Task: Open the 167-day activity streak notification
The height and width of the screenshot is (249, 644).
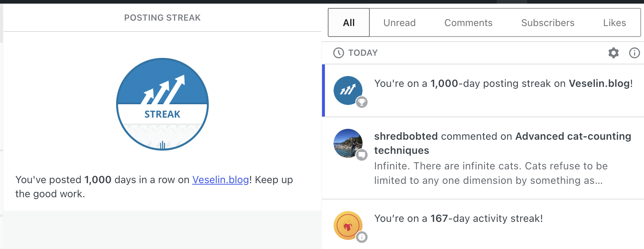Action: (x=483, y=224)
